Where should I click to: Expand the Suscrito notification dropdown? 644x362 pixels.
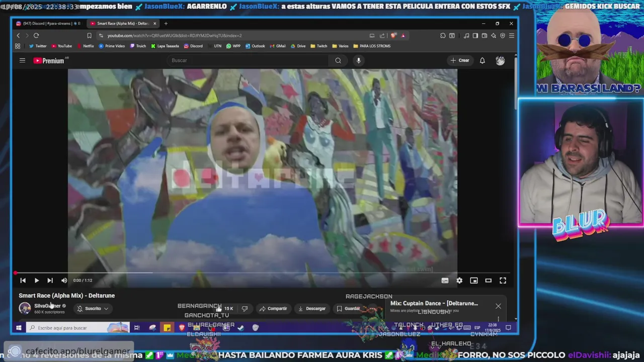[x=93, y=309]
